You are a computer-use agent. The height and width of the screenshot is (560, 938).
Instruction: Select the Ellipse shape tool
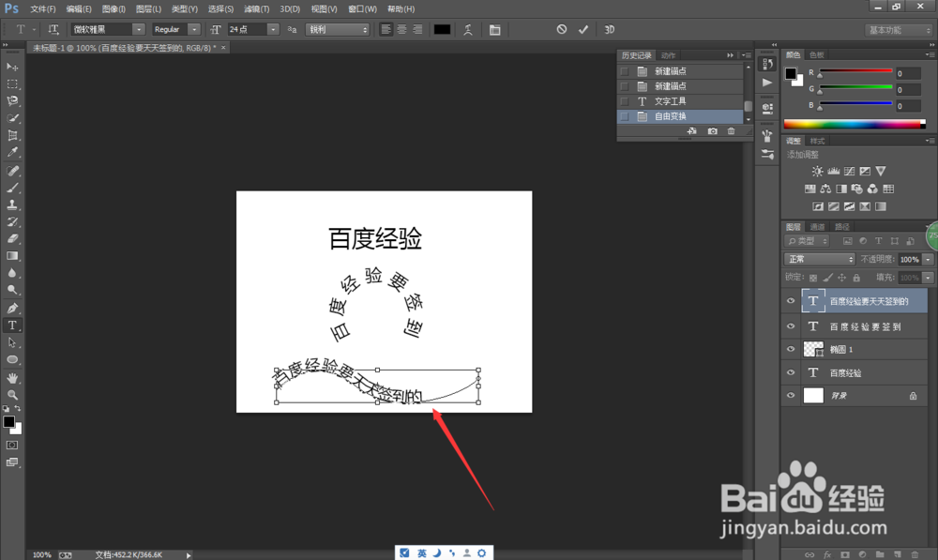[12, 359]
